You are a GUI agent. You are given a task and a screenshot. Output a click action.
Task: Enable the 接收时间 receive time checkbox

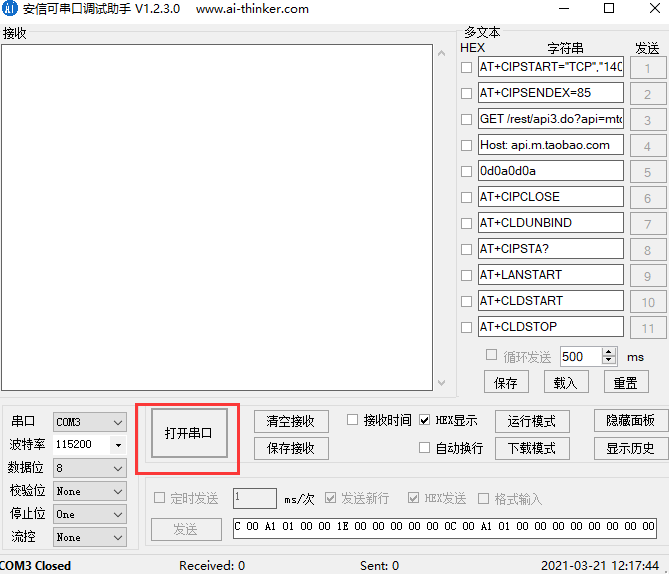(352, 420)
